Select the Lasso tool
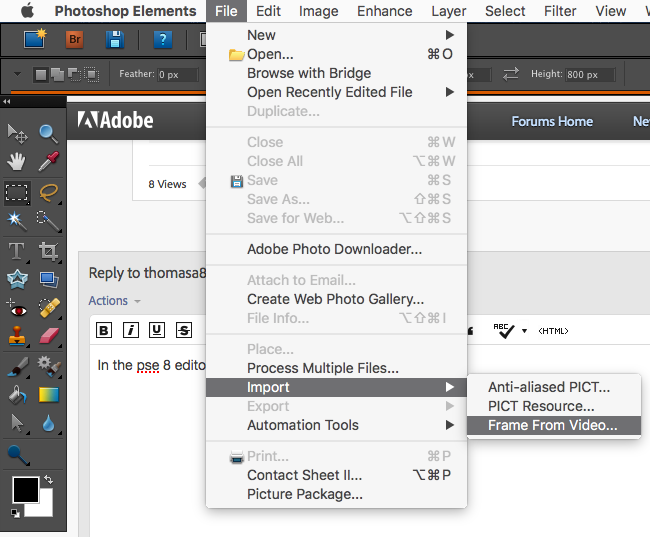Screen dimensions: 650x537 [x=49, y=193]
